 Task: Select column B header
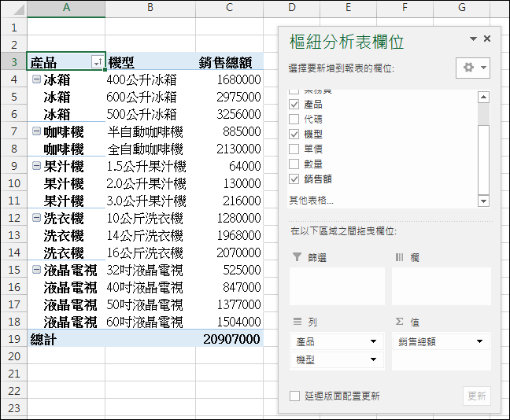tap(150, 9)
